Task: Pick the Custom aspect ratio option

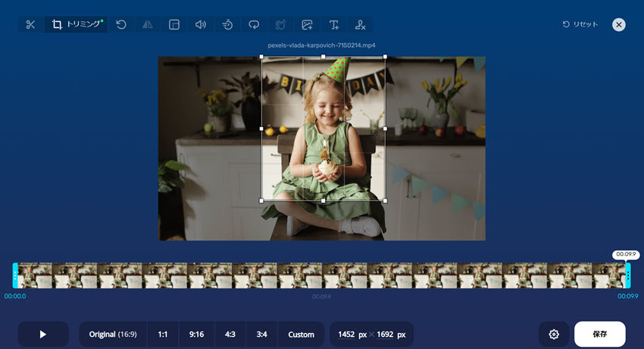Action: (x=301, y=335)
